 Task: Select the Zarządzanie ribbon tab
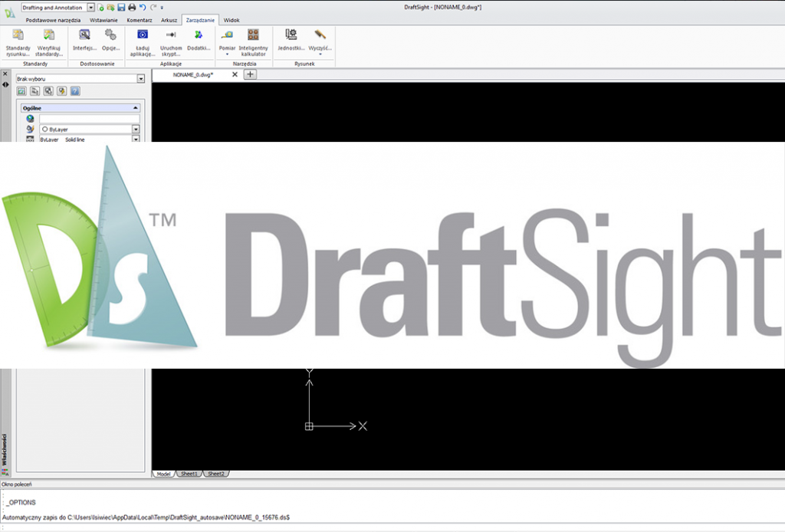click(200, 20)
